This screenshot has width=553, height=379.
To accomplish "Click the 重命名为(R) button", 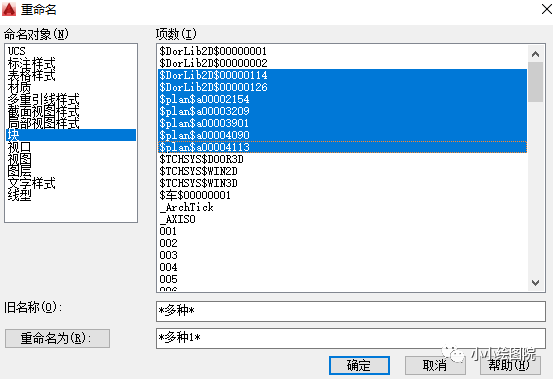I will (57, 338).
